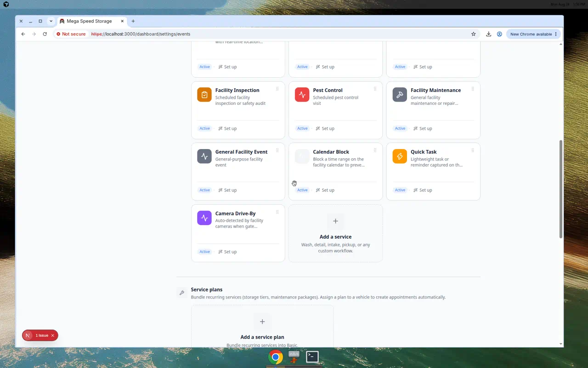Reload the page
The width and height of the screenshot is (588, 368).
45,34
